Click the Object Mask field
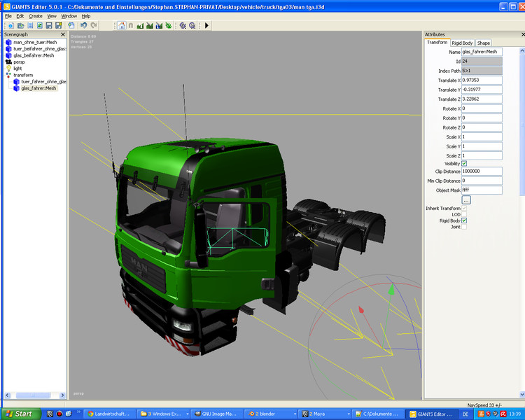 [x=482, y=190]
